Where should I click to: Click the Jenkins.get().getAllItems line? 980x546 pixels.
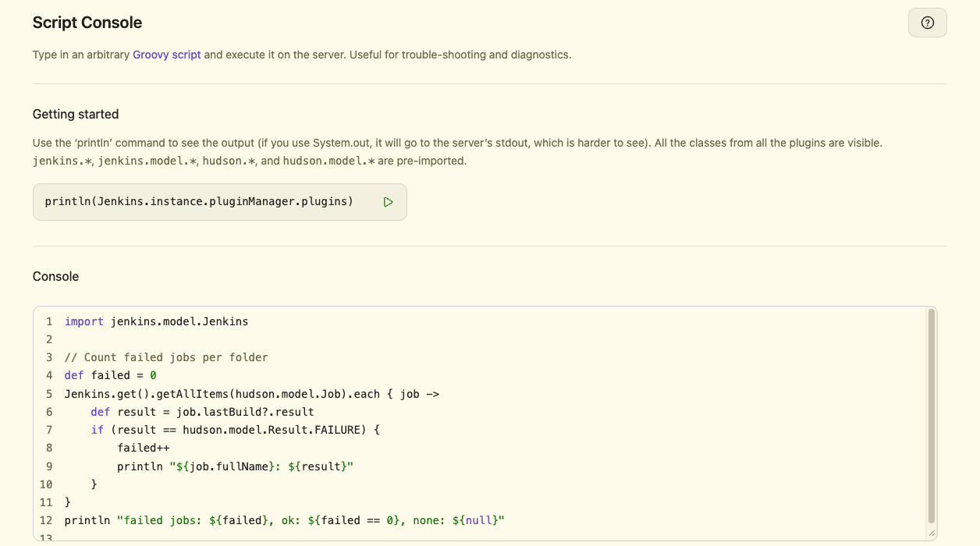click(x=252, y=394)
